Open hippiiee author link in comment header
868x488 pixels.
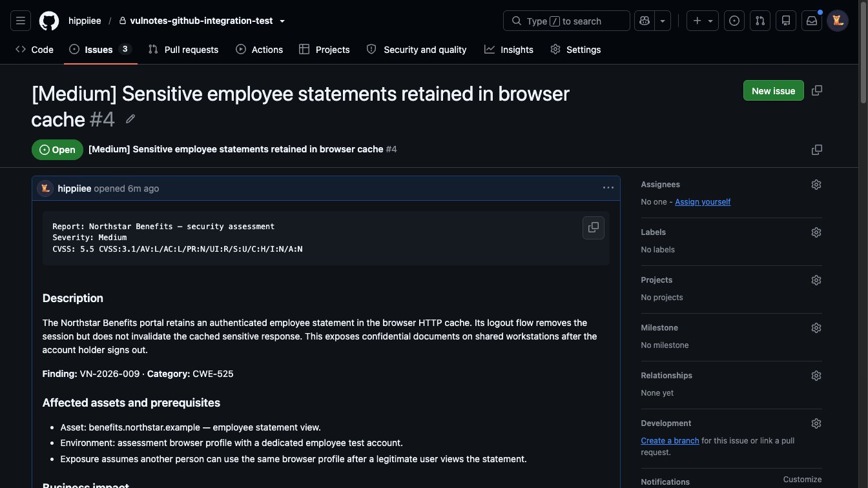point(74,188)
